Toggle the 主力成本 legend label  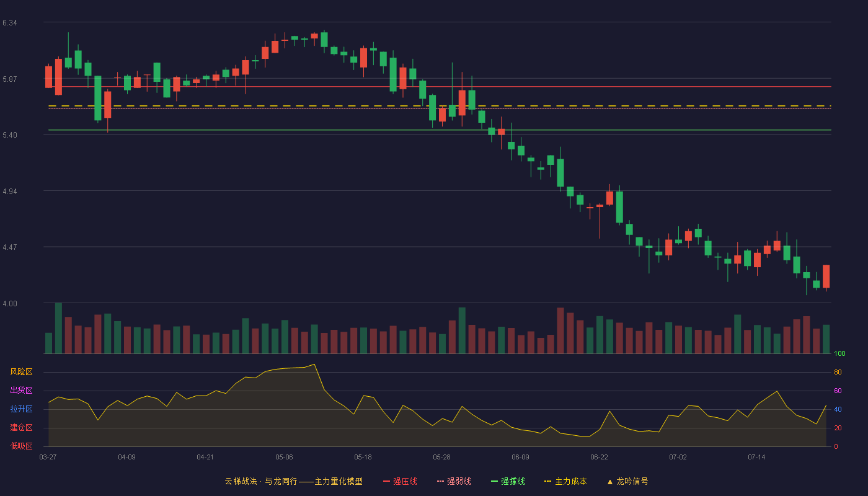[x=571, y=481]
